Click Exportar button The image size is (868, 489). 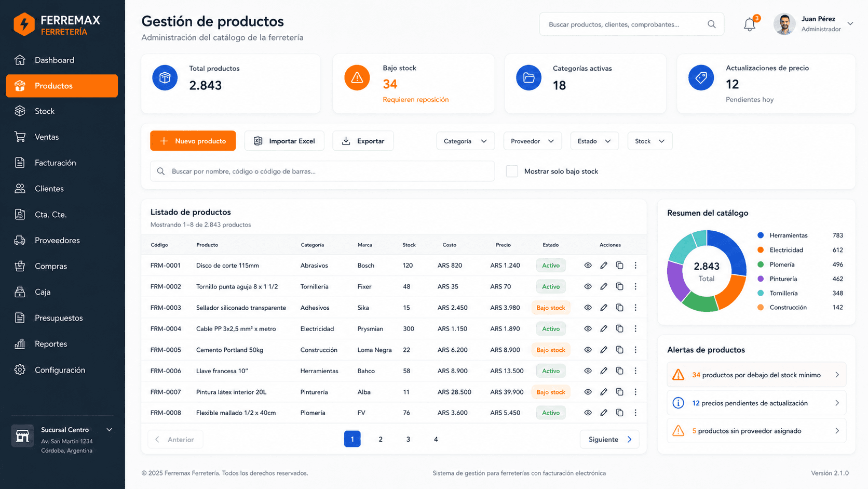pos(363,141)
